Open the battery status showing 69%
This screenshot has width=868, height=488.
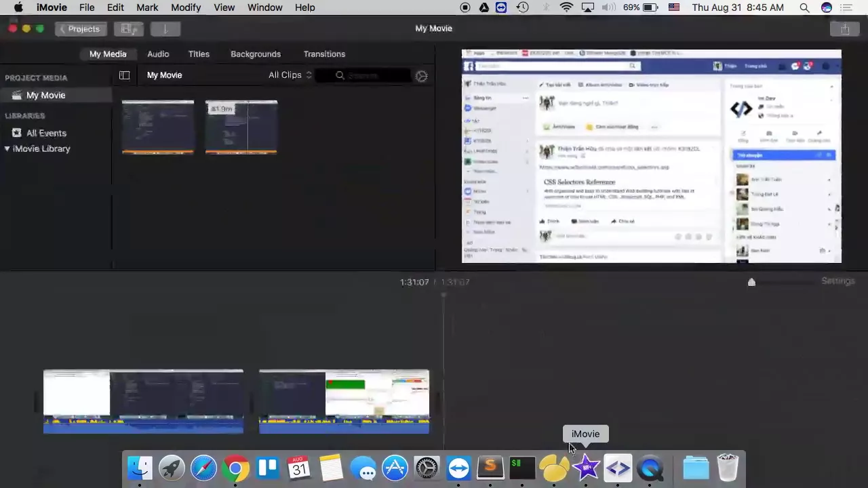(x=641, y=7)
